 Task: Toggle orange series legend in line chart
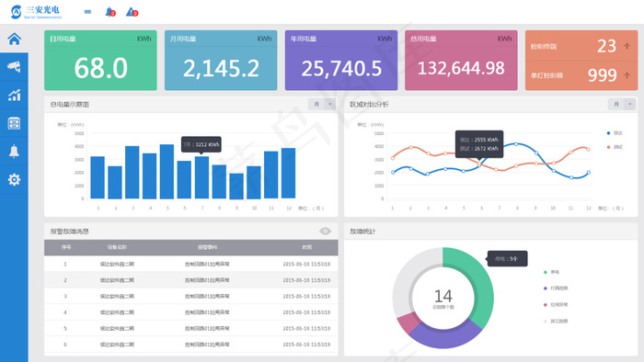point(615,147)
